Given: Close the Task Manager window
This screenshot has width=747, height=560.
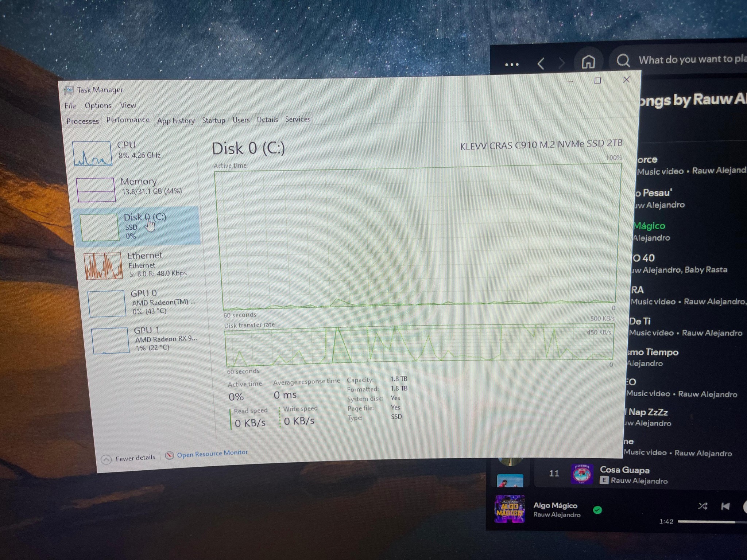Looking at the screenshot, I should pos(626,79).
